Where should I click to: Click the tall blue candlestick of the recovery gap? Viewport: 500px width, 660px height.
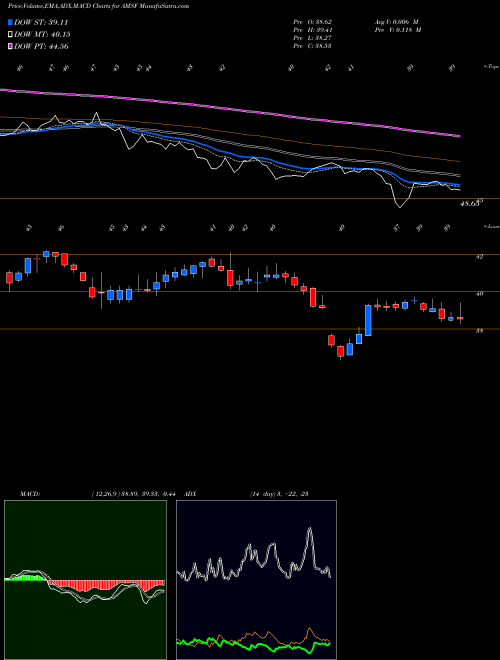pos(368,320)
